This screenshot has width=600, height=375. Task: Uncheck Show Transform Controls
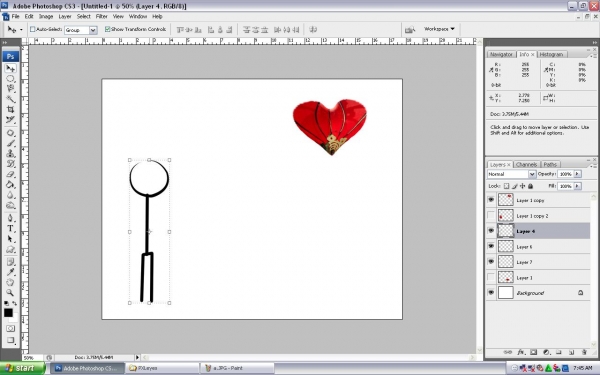tap(108, 29)
